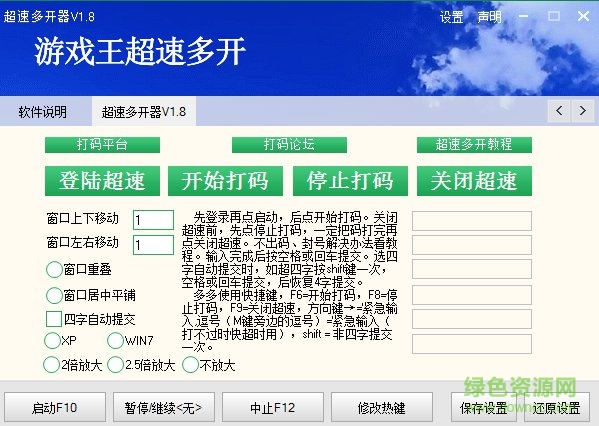Maximize the 超速多开器 window
Image resolution: width=599 pixels, height=426 pixels.
[x=554, y=16]
